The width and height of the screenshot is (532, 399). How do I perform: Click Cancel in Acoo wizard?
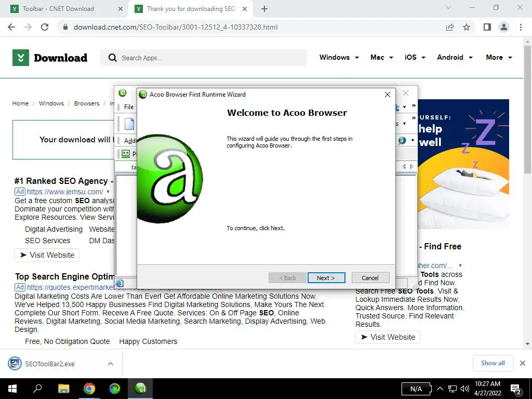tap(370, 278)
